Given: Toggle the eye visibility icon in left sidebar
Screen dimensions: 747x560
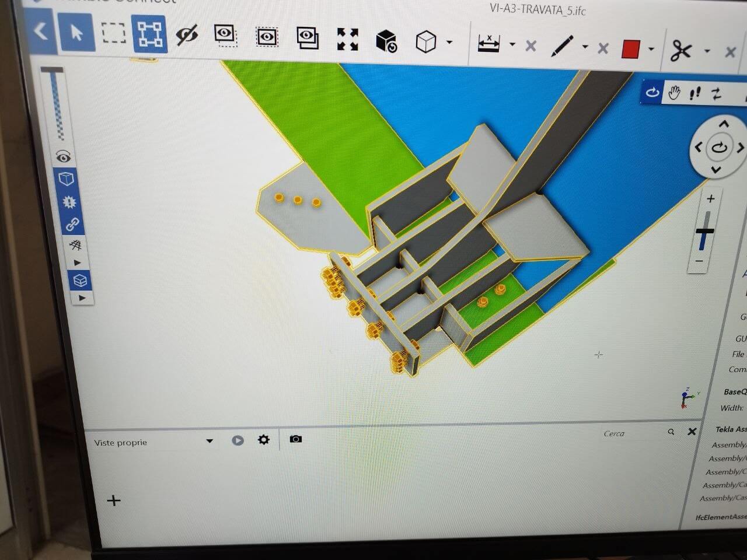Looking at the screenshot, I should (x=63, y=156).
